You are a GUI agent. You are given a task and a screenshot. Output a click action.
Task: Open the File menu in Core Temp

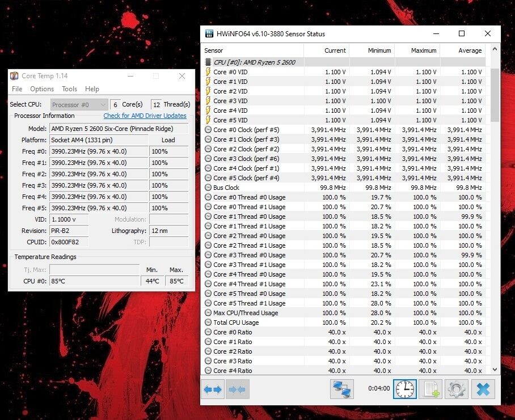17,89
